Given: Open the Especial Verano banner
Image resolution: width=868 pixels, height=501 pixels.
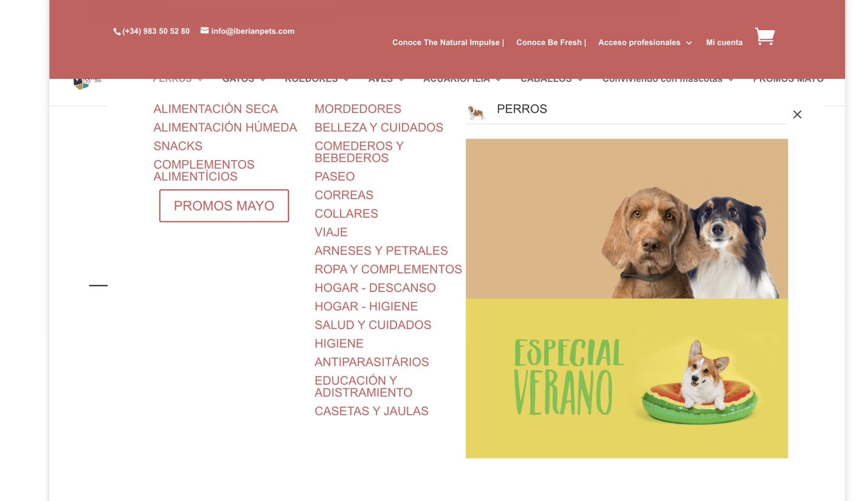Looking at the screenshot, I should click(x=627, y=379).
